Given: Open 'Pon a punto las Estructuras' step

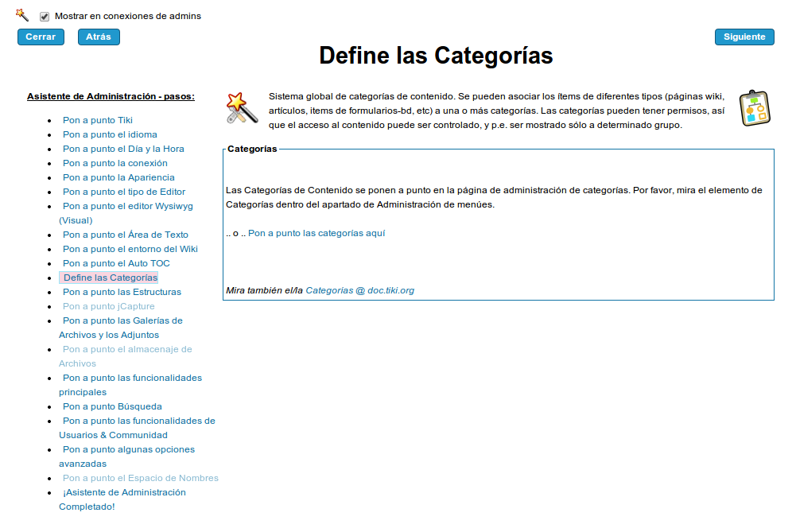Looking at the screenshot, I should (x=122, y=292).
